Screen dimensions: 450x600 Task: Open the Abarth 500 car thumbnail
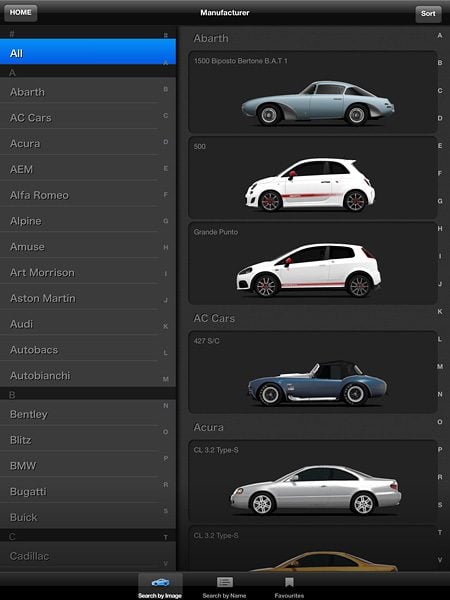point(313,178)
